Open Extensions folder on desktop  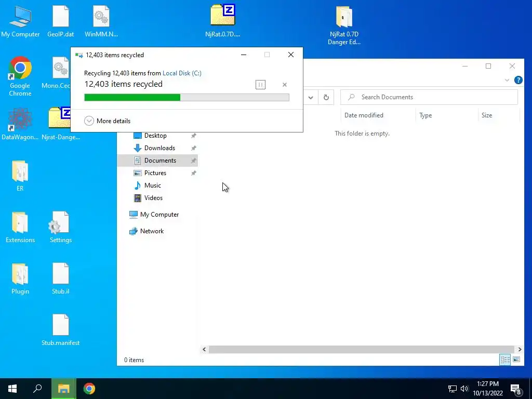pos(20,228)
